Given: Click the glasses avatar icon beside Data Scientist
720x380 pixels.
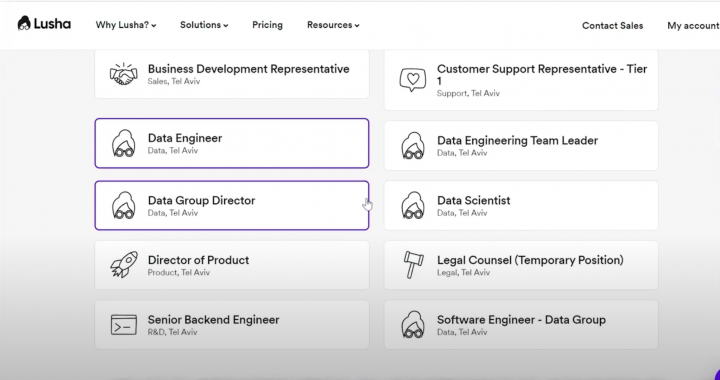Looking at the screenshot, I should [x=413, y=205].
